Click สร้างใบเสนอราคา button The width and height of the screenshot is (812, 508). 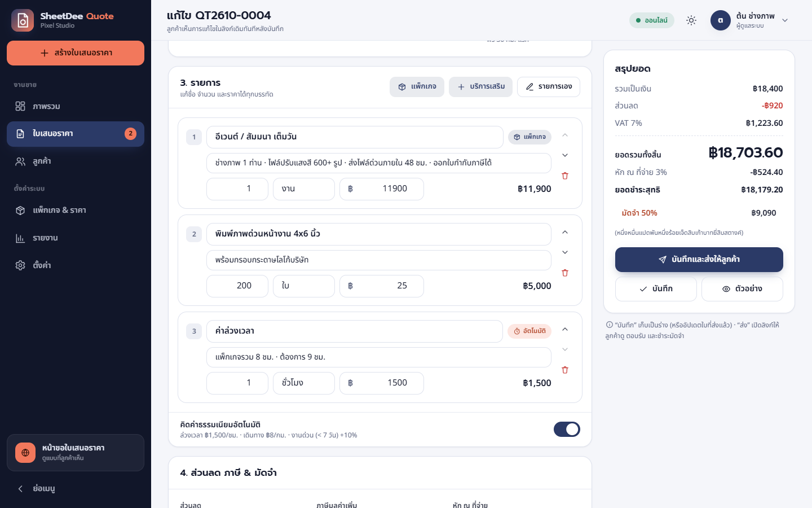(x=76, y=53)
